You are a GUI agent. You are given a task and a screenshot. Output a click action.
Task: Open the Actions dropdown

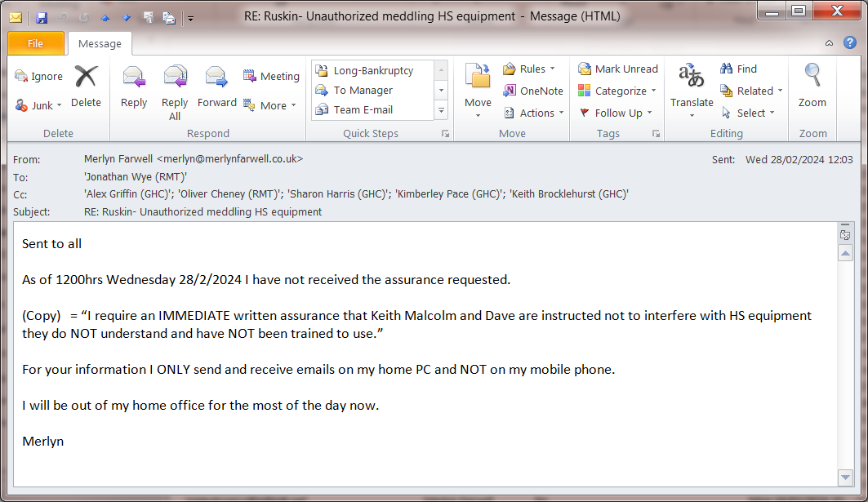click(x=534, y=113)
